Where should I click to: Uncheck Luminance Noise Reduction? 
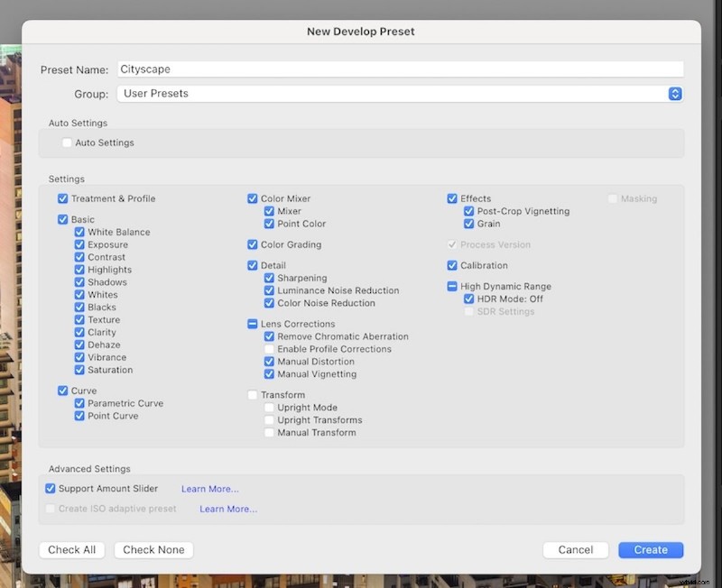(x=269, y=290)
